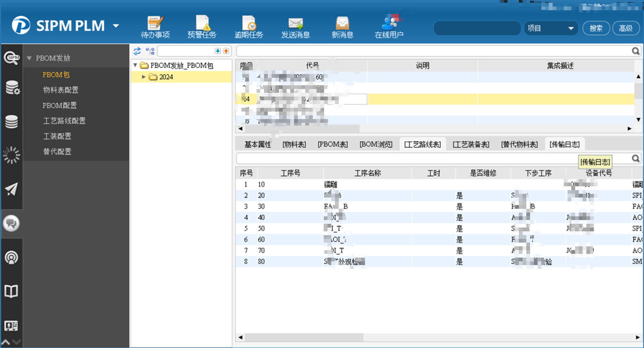Switch to the [物料表] tab
The image size is (644, 348).
click(x=294, y=145)
